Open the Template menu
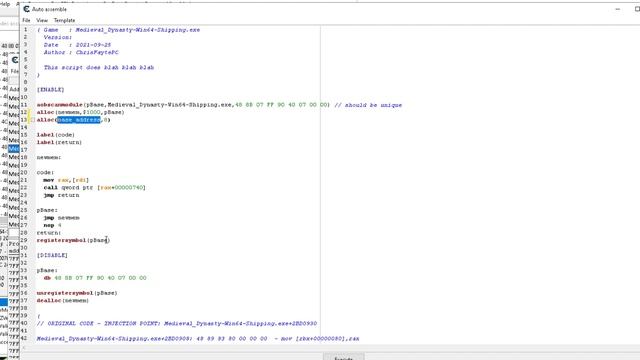640x360 pixels. tap(64, 20)
